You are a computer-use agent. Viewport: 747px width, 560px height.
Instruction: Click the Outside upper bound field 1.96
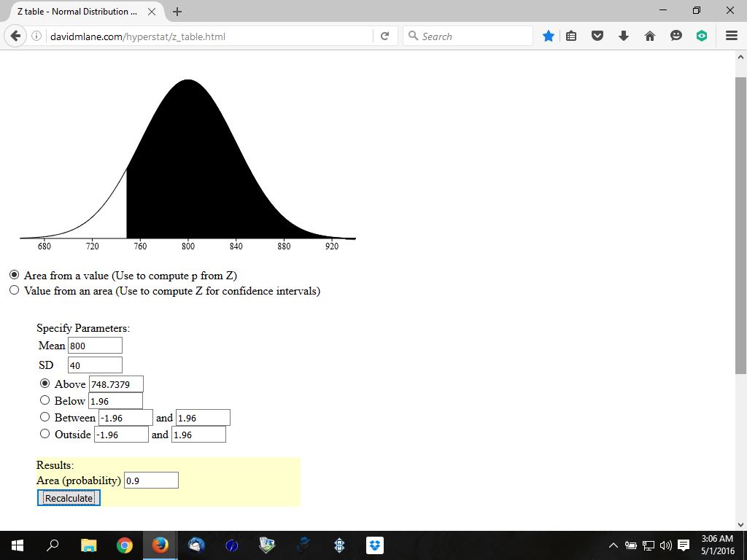[198, 435]
